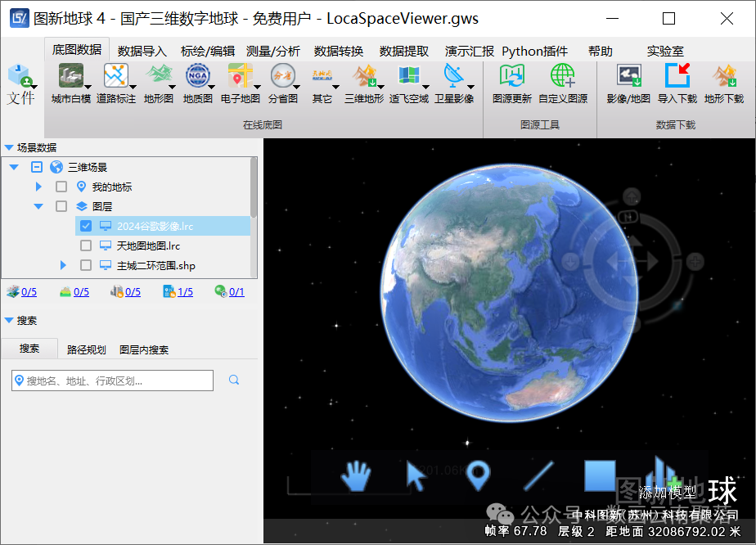Switch to the 测量/分析 ribbon tab
Image resolution: width=756 pixels, height=545 pixels.
coord(272,51)
